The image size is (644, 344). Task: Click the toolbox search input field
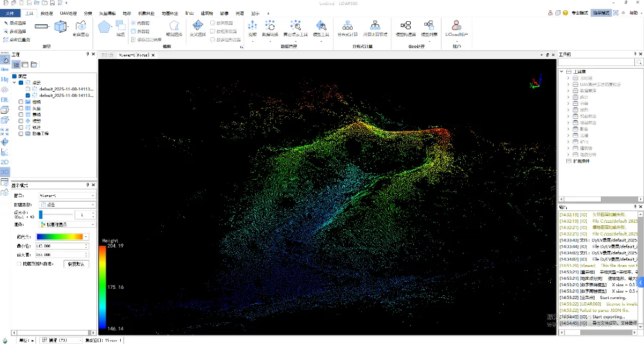pos(596,62)
